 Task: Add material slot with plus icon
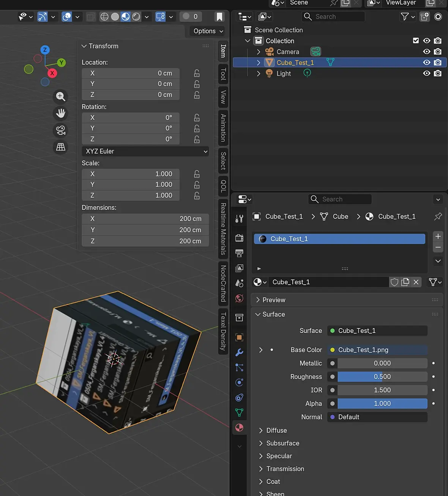click(438, 236)
